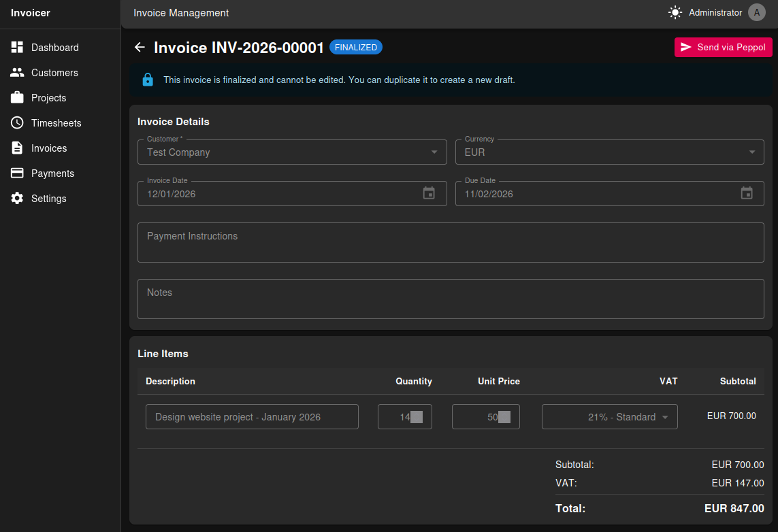Send the invoice via Peppol
This screenshot has width=778, height=532.
click(723, 47)
